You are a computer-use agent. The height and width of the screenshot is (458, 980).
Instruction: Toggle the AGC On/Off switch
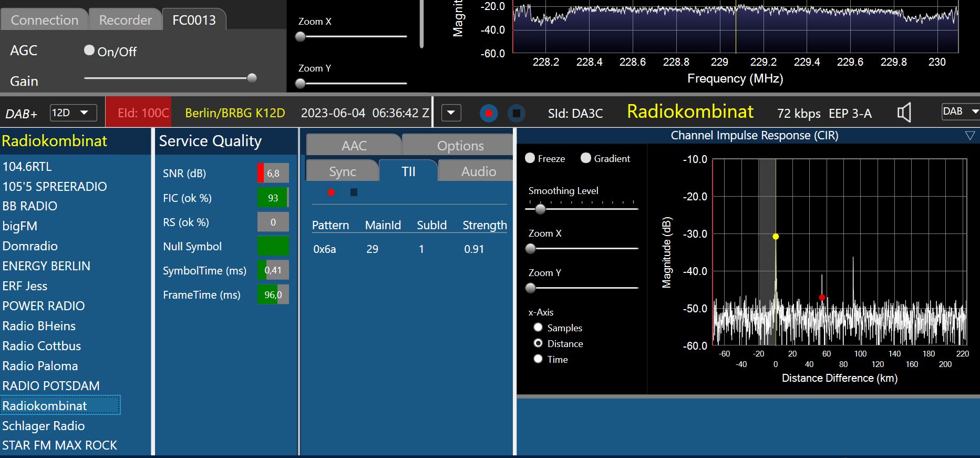[89, 50]
